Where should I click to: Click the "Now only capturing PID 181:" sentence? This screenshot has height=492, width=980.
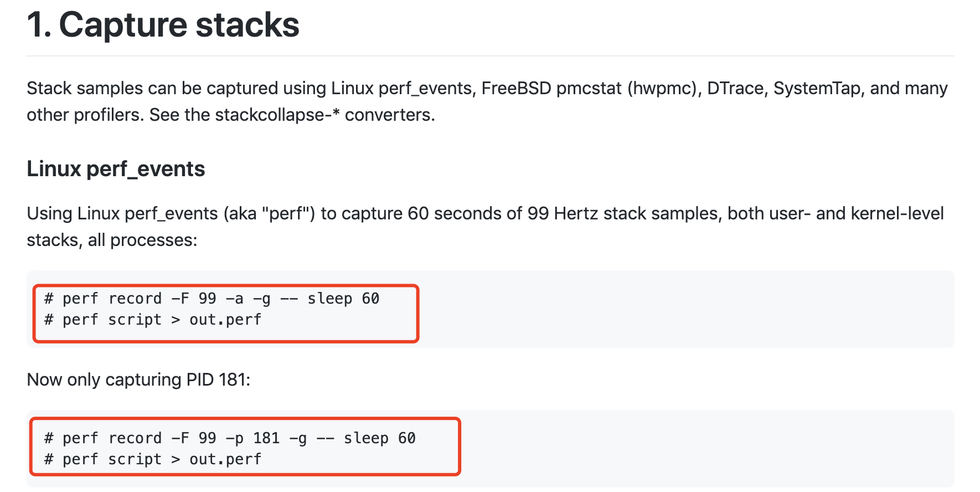(x=138, y=380)
